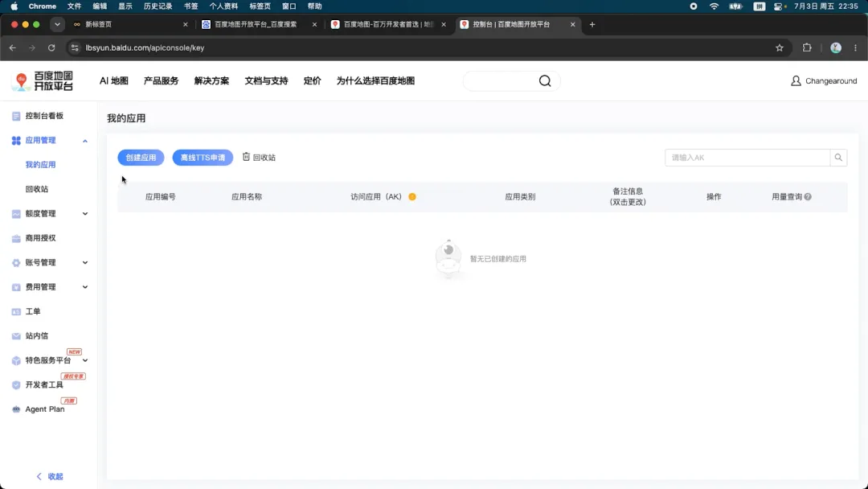Viewport: 868px width, 489px height.
Task: Click the 特色服务平台 cube icon
Action: coord(16,360)
